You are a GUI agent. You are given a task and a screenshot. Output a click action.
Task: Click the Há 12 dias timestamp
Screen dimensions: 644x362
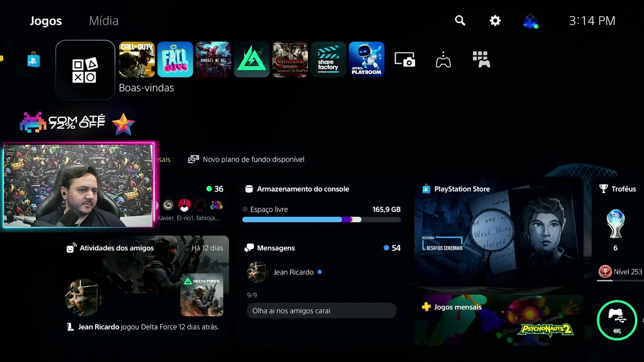[207, 248]
